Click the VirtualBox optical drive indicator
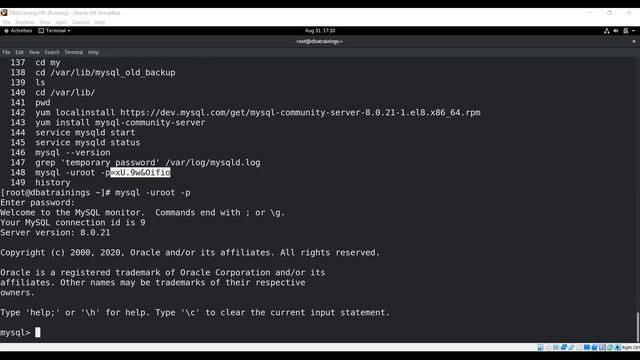 (x=549, y=347)
